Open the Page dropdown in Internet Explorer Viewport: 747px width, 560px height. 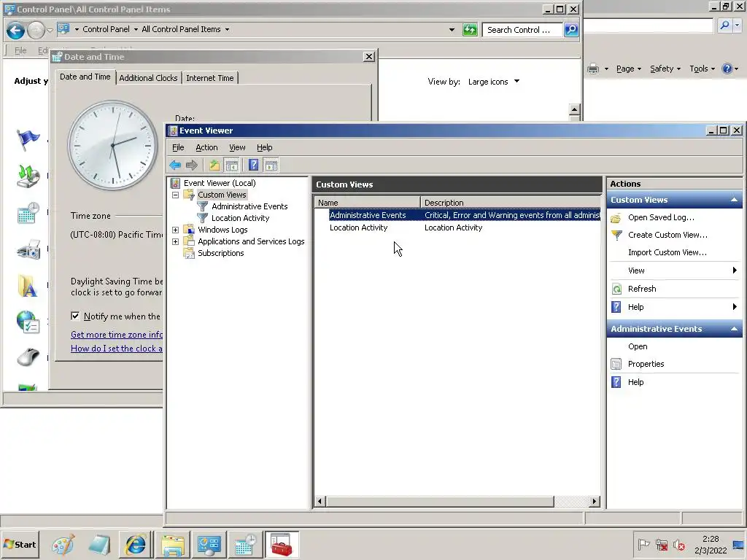tap(629, 69)
